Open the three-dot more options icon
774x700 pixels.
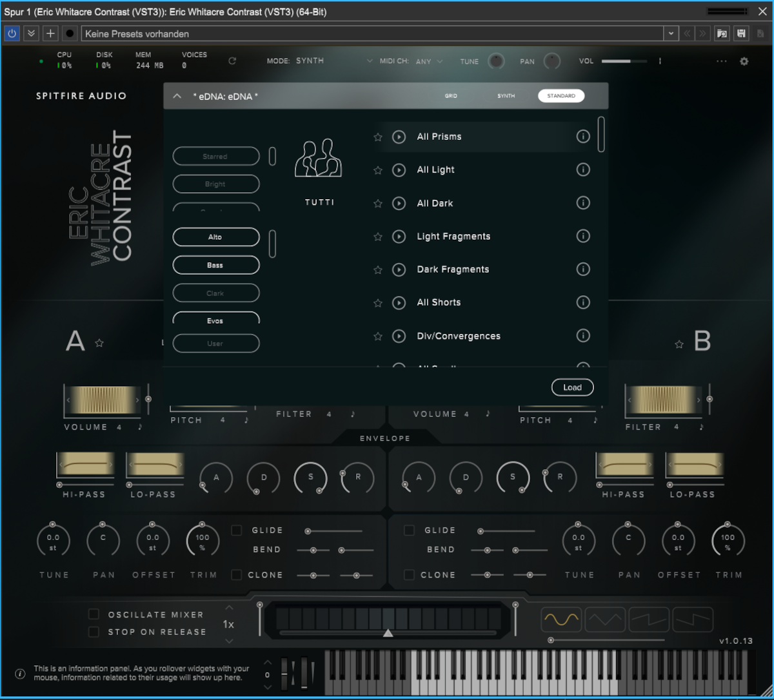coord(721,61)
